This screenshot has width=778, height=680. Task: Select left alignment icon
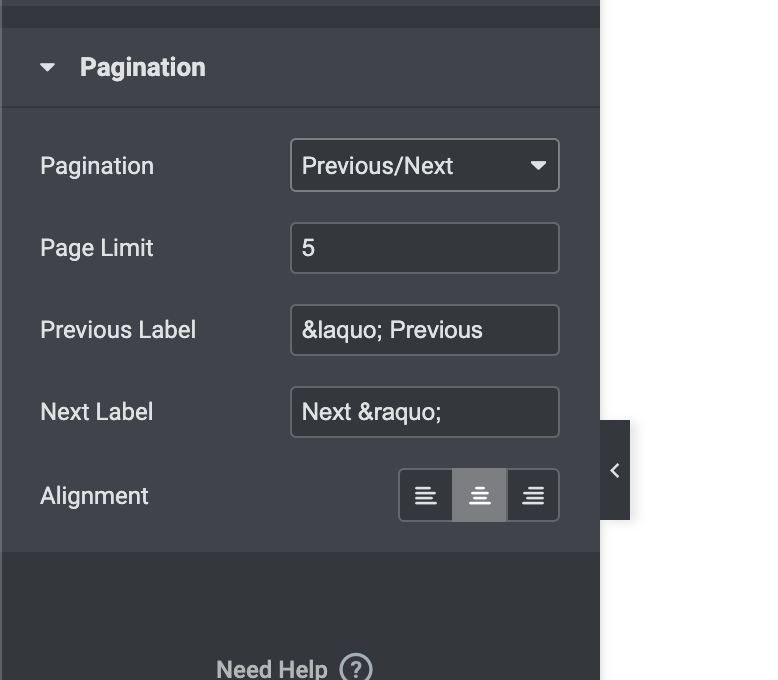click(426, 495)
